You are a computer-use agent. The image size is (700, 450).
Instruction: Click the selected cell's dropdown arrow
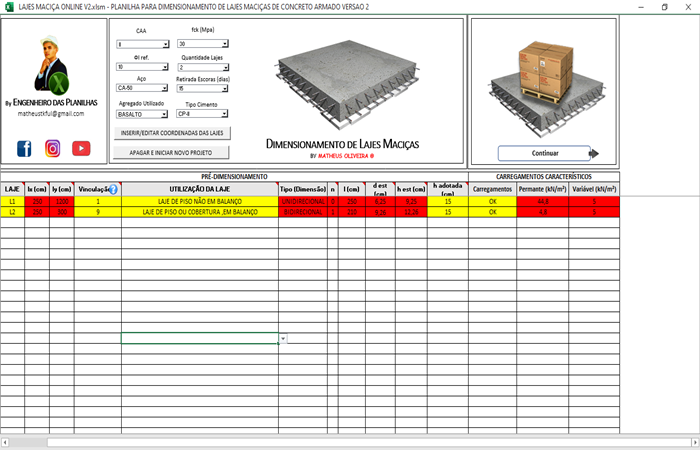point(284,339)
